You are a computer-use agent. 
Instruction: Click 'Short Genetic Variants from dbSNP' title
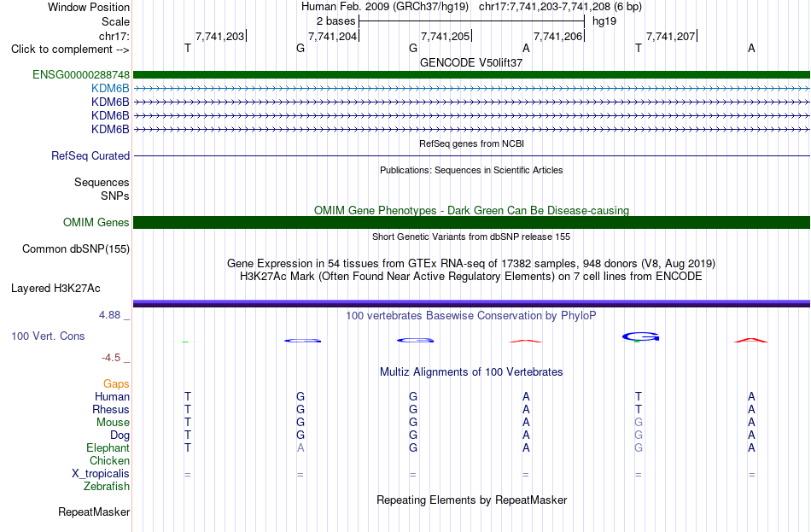point(471,237)
